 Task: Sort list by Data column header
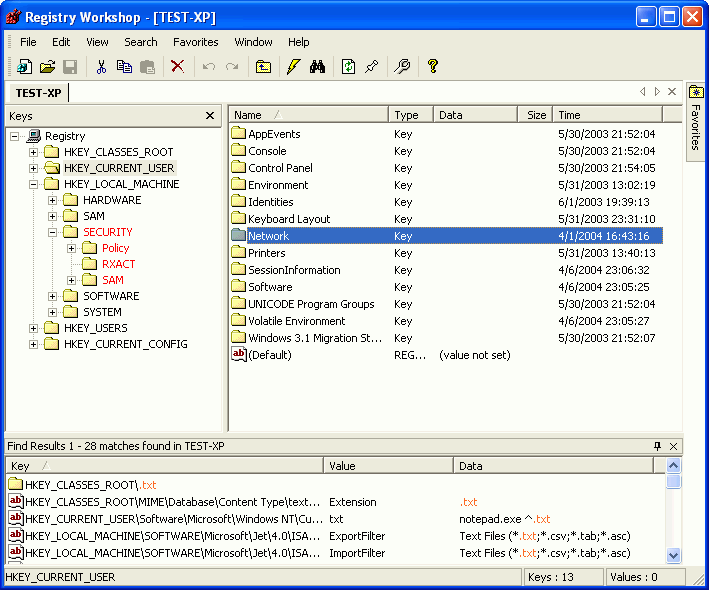(475, 115)
